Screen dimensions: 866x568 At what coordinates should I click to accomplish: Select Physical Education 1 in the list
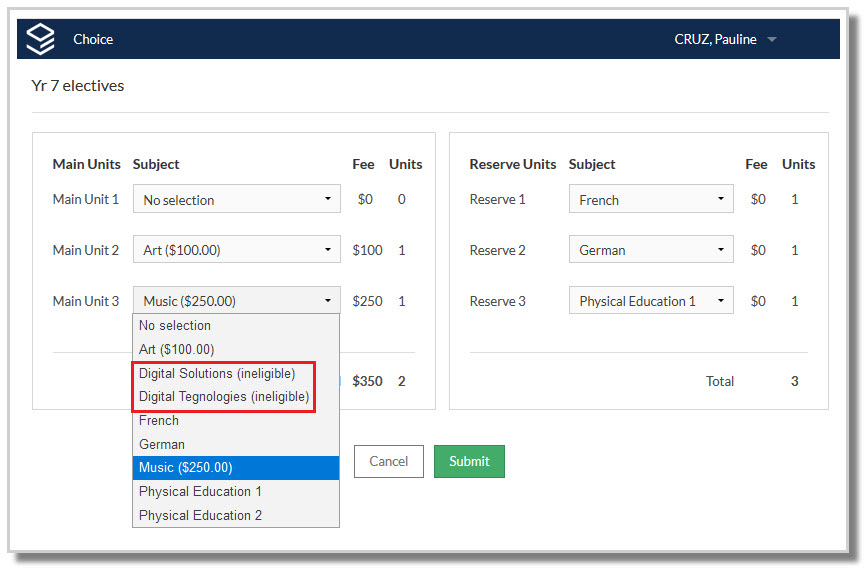coord(236,491)
